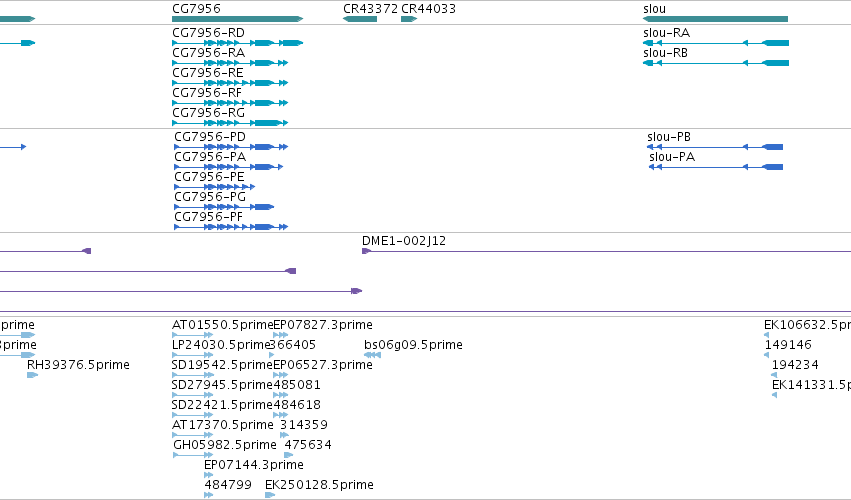Image resolution: width=851 pixels, height=500 pixels.
Task: Select the EK250128.5prime EST
Action: click(x=270, y=495)
